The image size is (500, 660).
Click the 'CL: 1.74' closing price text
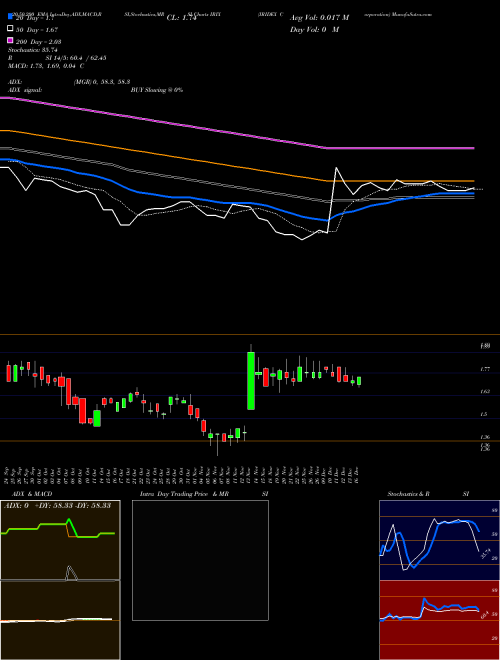[181, 18]
